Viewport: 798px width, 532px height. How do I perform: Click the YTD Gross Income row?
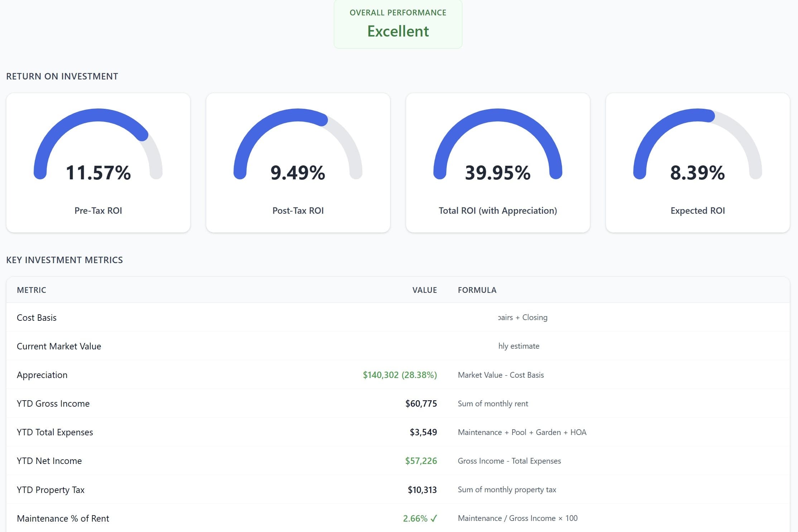(x=53, y=403)
